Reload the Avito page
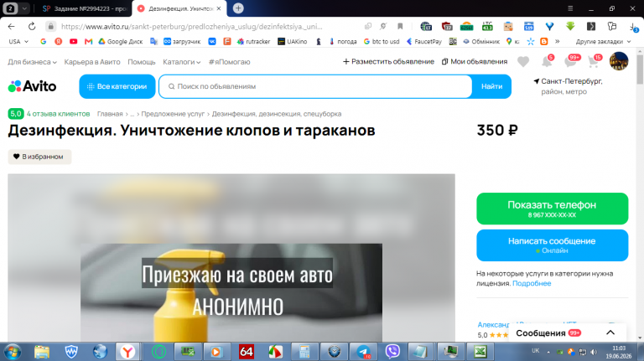The image size is (644, 361). pos(32,26)
